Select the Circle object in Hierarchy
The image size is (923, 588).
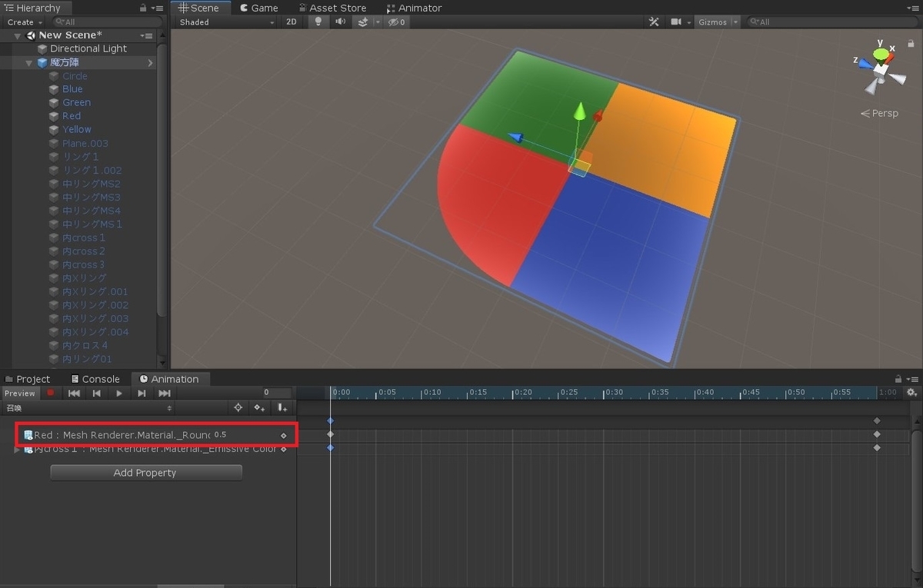75,76
